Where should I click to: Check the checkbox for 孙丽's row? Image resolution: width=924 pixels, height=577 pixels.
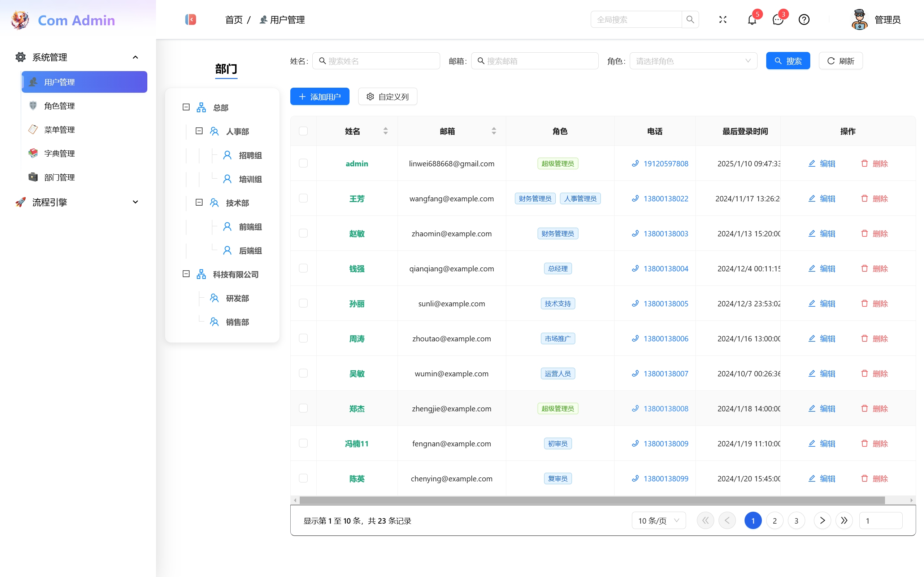pyautogui.click(x=303, y=303)
